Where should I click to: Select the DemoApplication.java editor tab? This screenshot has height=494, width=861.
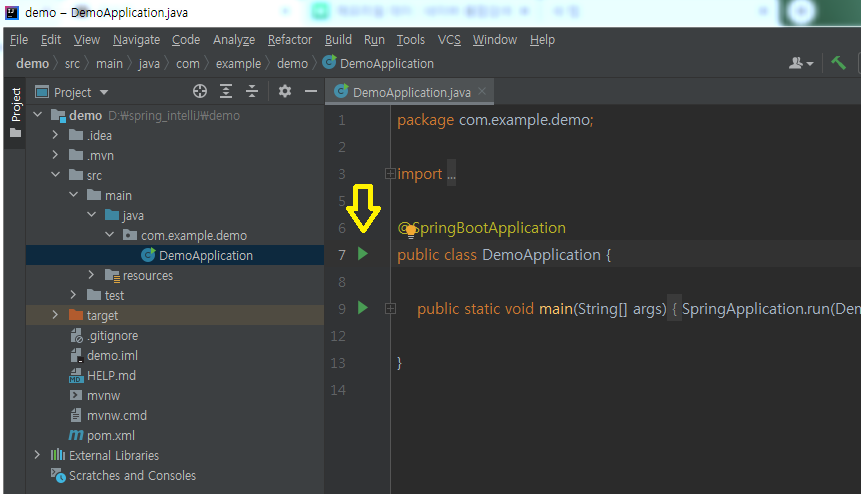(409, 92)
